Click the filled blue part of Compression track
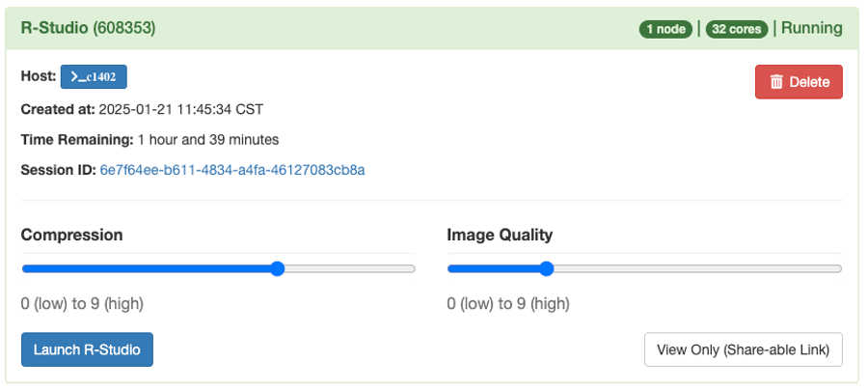The width and height of the screenshot is (868, 390). [x=147, y=268]
